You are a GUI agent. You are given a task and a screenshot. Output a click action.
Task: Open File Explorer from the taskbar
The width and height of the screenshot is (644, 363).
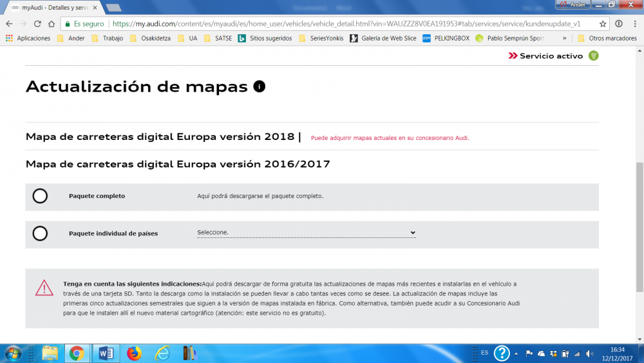point(50,353)
